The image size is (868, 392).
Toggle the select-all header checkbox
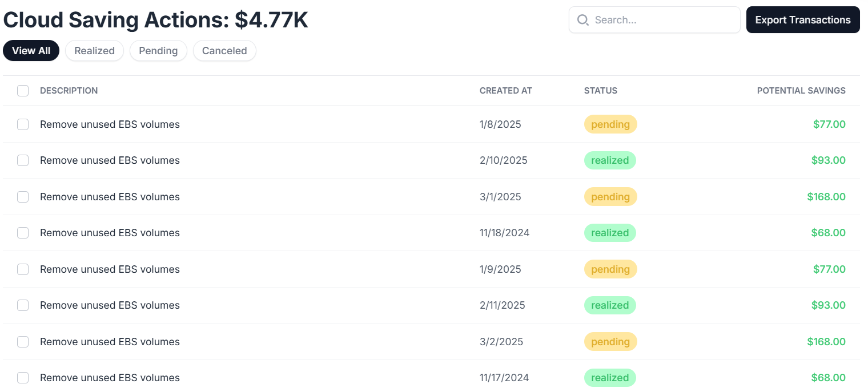tap(23, 91)
